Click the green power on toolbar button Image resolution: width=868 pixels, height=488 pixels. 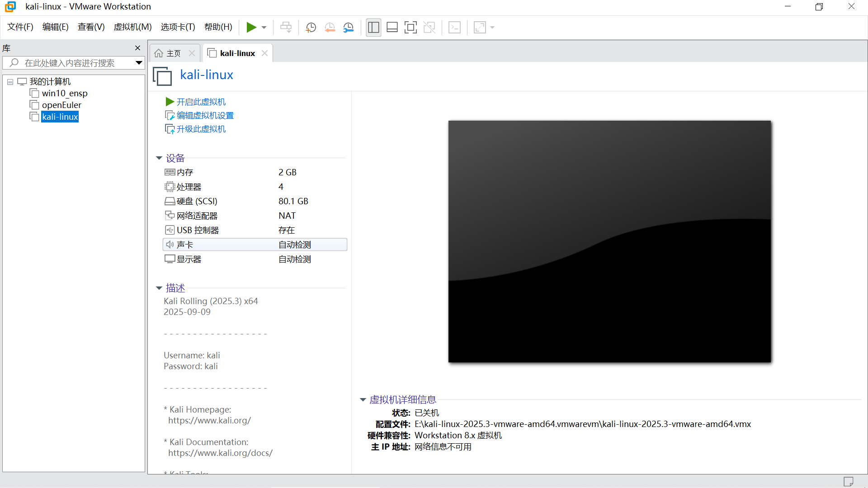[x=251, y=28]
